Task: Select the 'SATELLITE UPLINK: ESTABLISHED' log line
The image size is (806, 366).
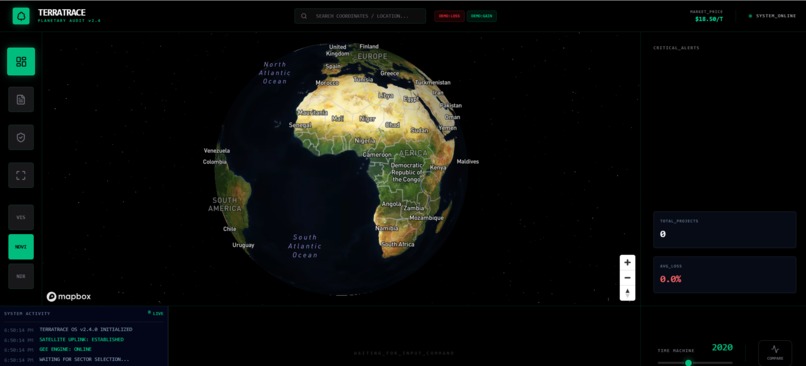Action: pyautogui.click(x=81, y=339)
